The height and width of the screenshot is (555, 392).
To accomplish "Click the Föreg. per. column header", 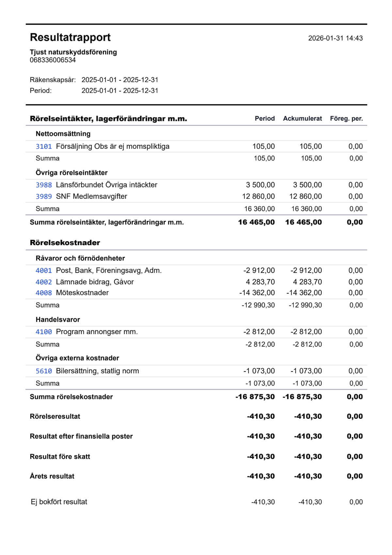I will pos(346,118).
